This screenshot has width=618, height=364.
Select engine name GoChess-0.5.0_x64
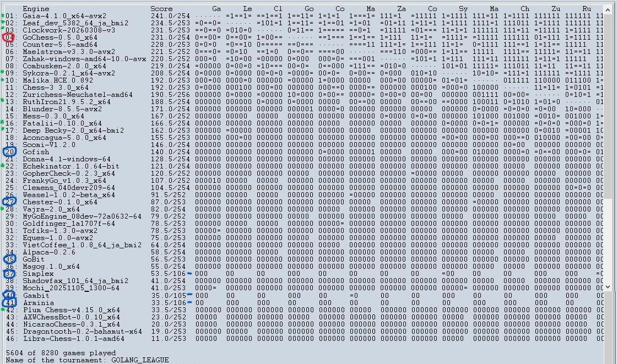60,37
